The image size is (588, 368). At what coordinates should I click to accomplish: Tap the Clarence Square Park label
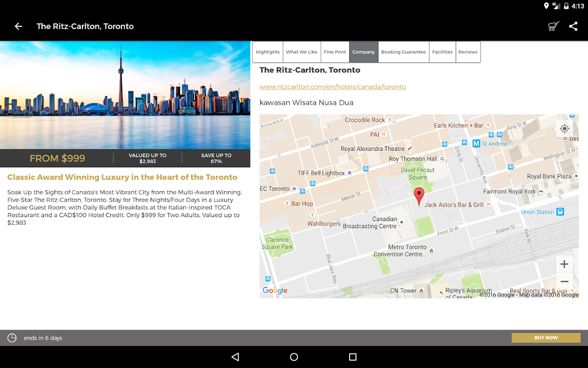(277, 243)
